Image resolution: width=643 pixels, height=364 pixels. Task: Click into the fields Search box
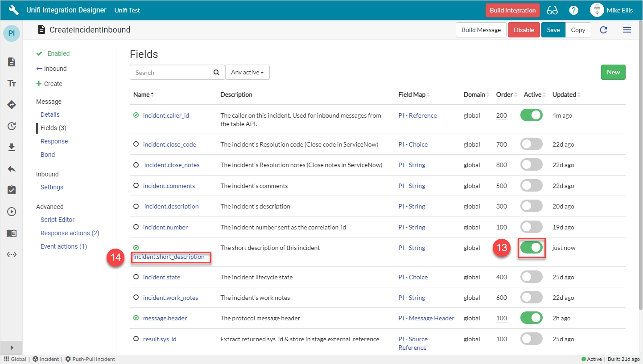(169, 72)
